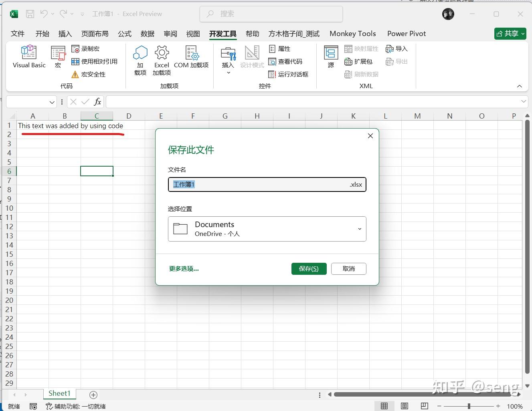Click the 保存(S) save button
This screenshot has width=532, height=411.
(x=309, y=268)
